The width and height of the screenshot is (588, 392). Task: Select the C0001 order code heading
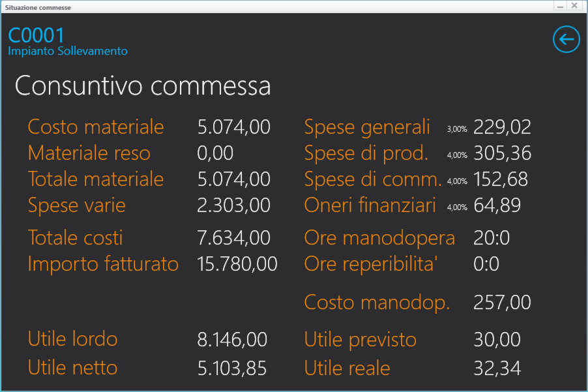coord(37,36)
